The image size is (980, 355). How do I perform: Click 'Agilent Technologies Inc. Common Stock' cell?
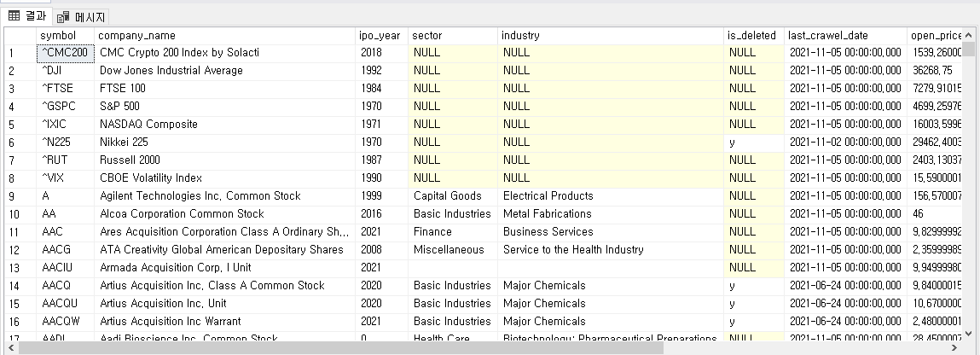[225, 196]
